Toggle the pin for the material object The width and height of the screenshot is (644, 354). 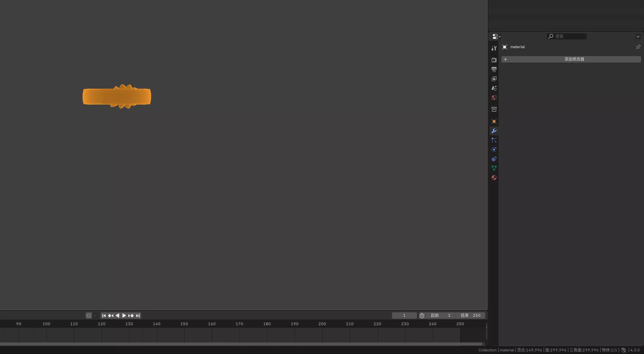click(638, 47)
